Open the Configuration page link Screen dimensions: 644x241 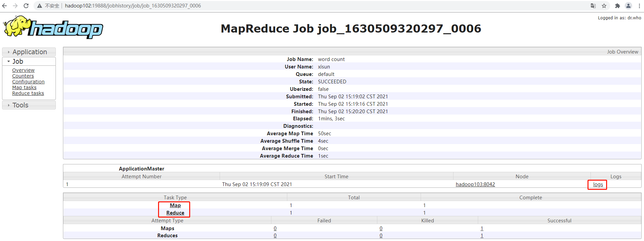[x=28, y=82]
